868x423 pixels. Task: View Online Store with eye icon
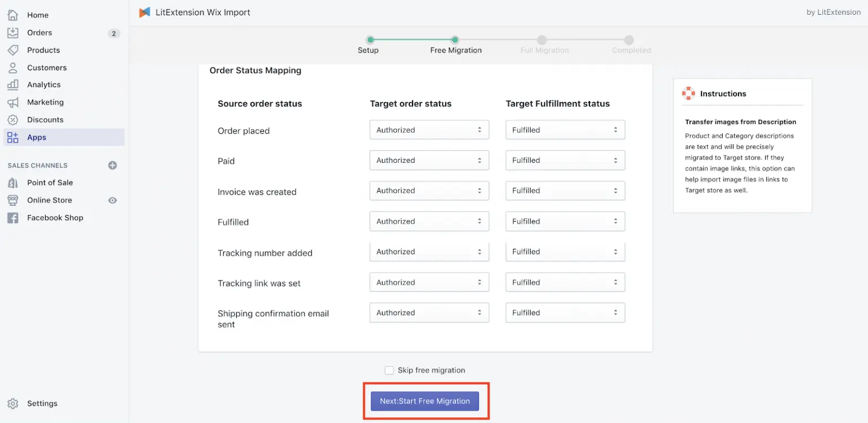[x=112, y=200]
